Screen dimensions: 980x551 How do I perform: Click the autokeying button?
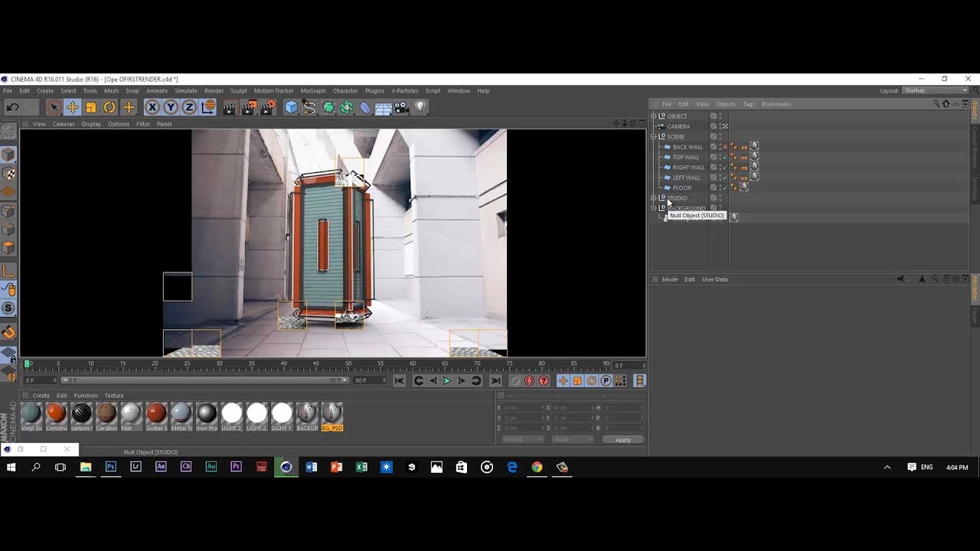pyautogui.click(x=529, y=380)
